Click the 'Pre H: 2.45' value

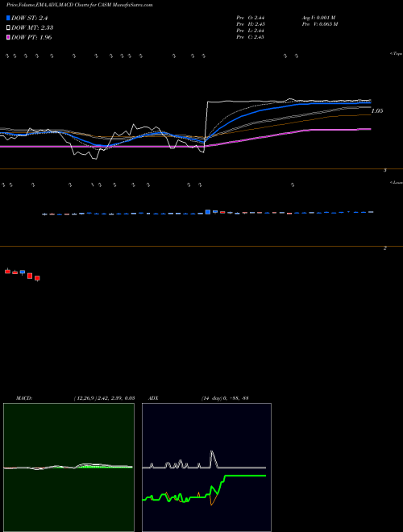coord(251,24)
